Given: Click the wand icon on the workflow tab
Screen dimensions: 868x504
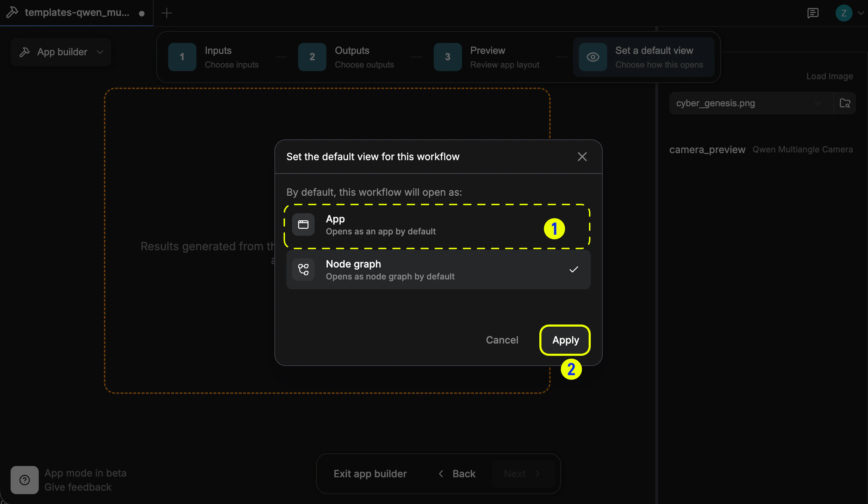Looking at the screenshot, I should [13, 12].
